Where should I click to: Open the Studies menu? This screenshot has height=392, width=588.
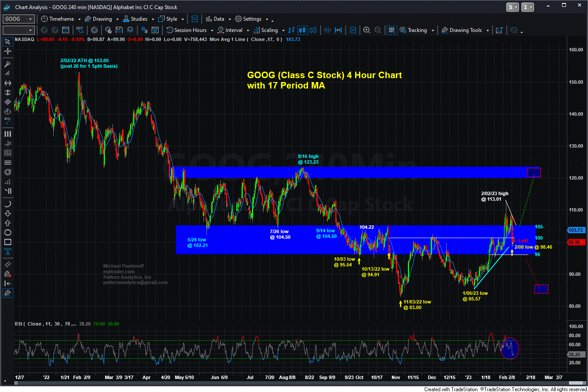(138, 19)
